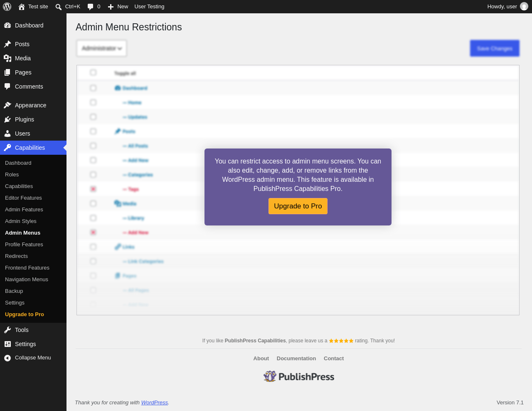This screenshot has width=532, height=411.
Task: Open the comments bubble icon in toolbar
Action: [x=90, y=7]
